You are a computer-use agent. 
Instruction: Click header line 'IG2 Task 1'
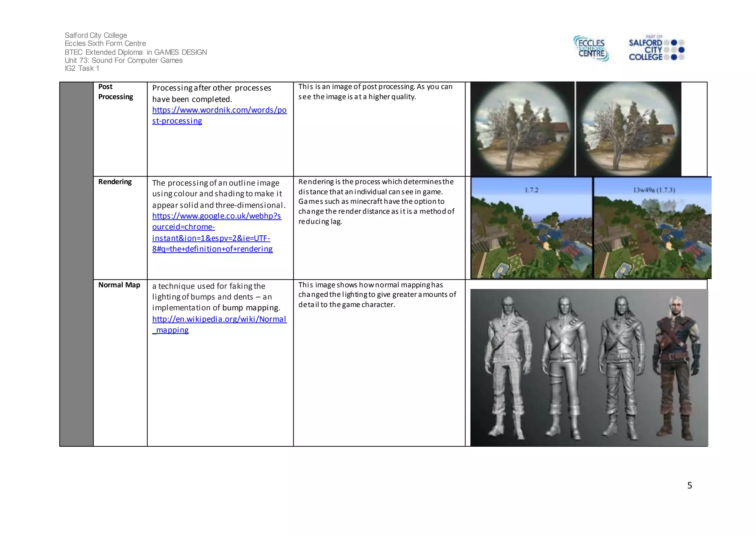point(82,68)
